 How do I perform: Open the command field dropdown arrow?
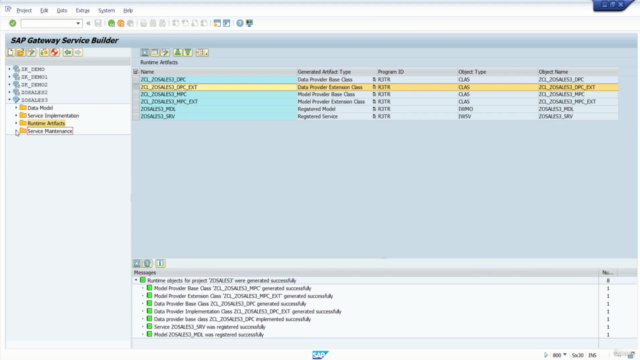click(78, 23)
